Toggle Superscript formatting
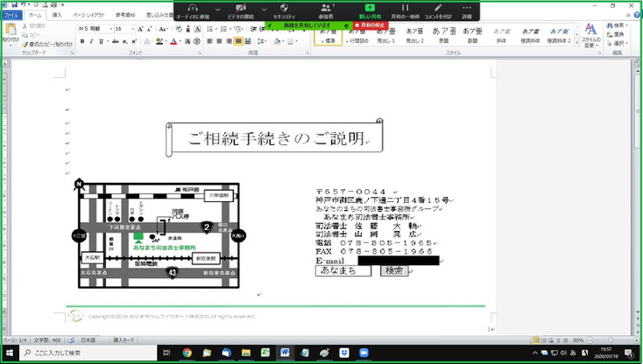 pyautogui.click(x=134, y=41)
